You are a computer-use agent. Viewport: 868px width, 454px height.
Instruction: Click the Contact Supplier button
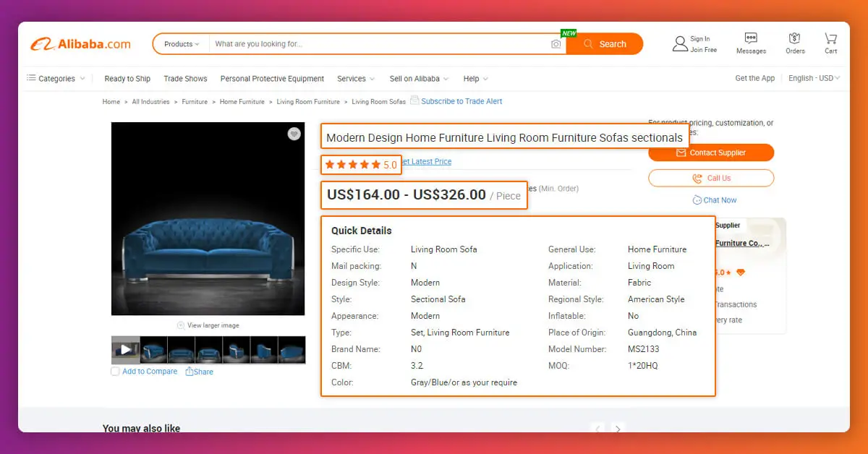[711, 153]
